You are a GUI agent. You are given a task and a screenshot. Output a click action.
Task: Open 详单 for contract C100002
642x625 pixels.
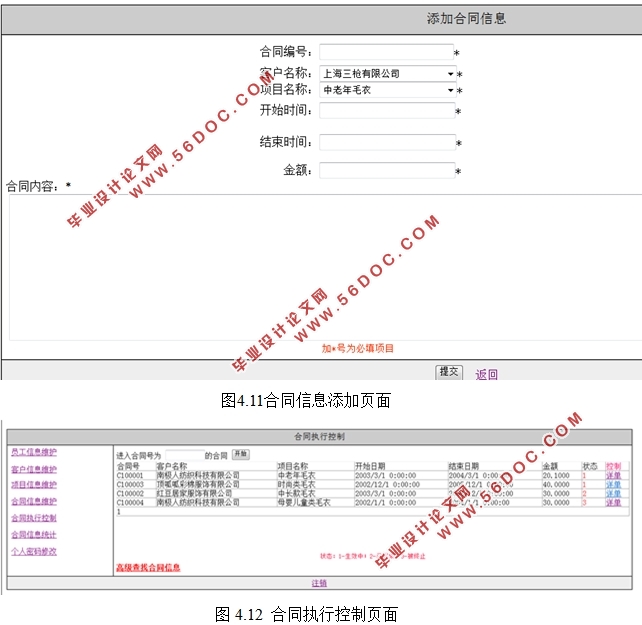coord(613,494)
